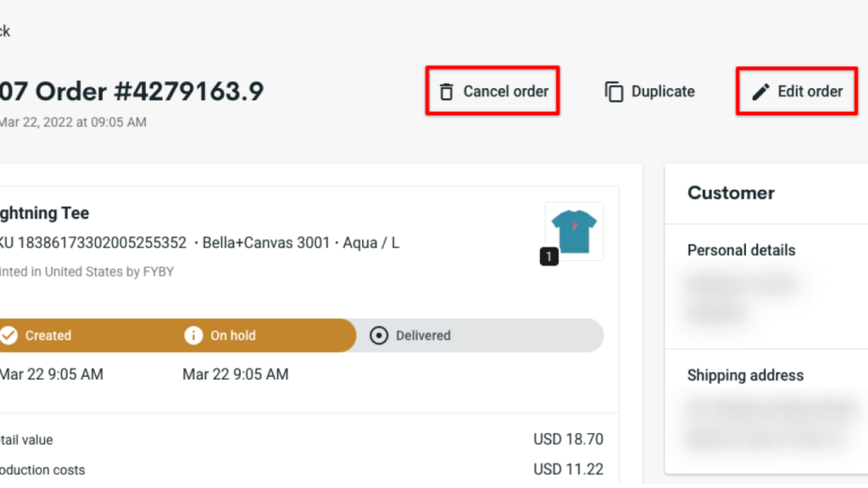Click the Aqua tee product thumbnail
This screenshot has height=488, width=868.
(573, 230)
